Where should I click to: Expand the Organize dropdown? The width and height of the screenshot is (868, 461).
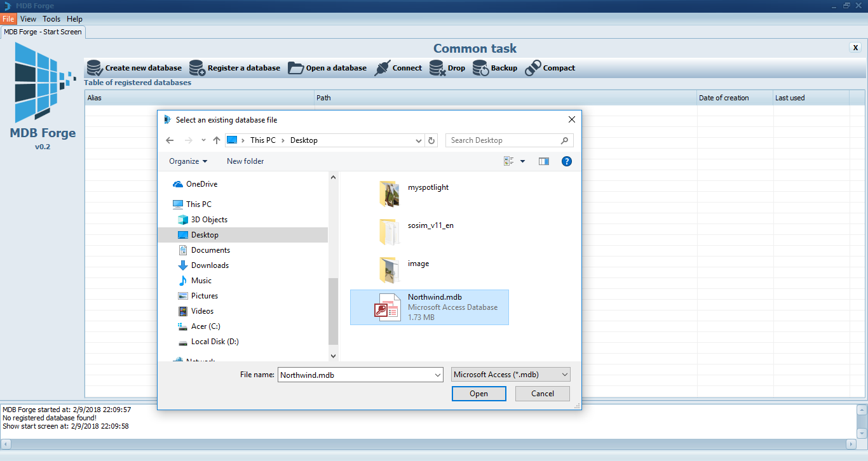coord(188,161)
